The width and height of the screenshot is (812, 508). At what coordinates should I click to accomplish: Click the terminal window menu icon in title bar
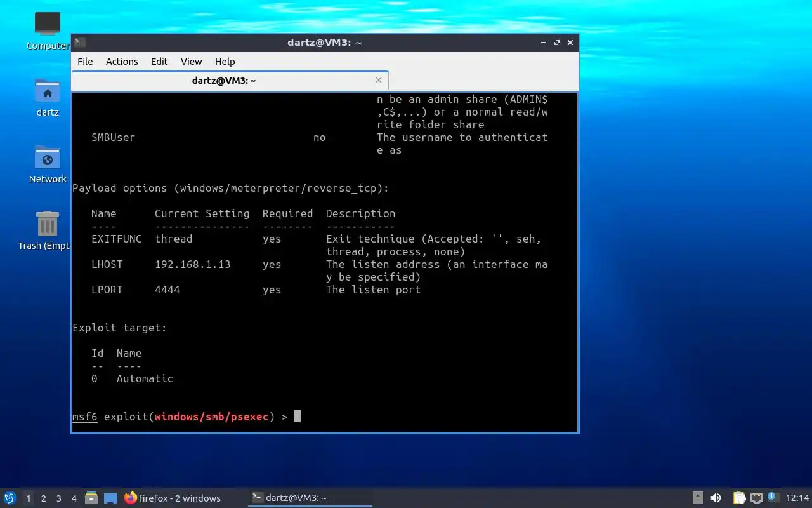[x=80, y=43]
